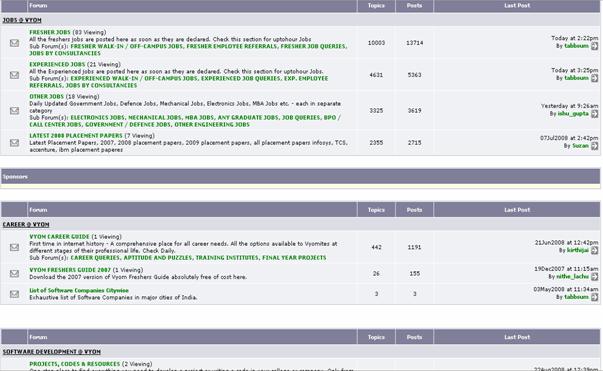Click Other Jobs posts count 3619
The image size is (603, 371).
click(x=414, y=111)
